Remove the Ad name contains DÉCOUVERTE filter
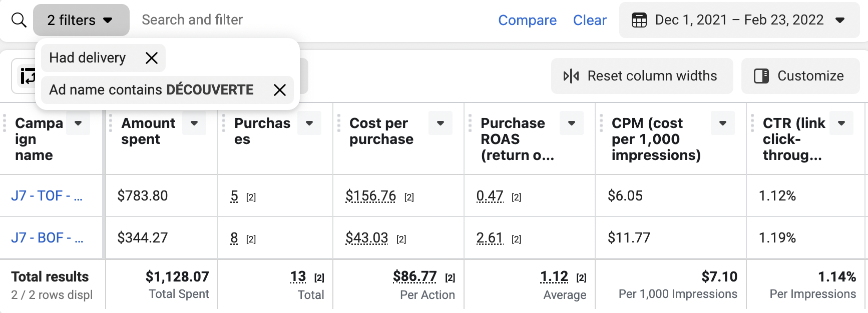This screenshot has height=313, width=868. pos(280,90)
